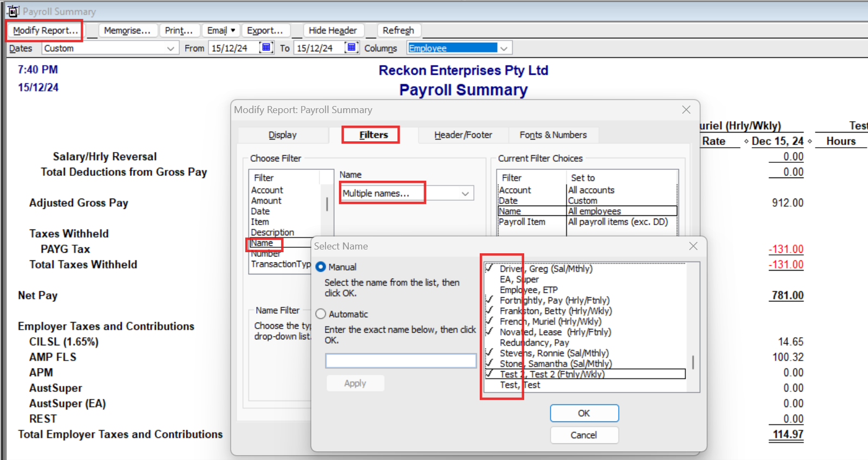This screenshot has width=868, height=460.
Task: Toggle checkmark for French, Muriel (Hrly/Wkly)
Action: click(490, 321)
